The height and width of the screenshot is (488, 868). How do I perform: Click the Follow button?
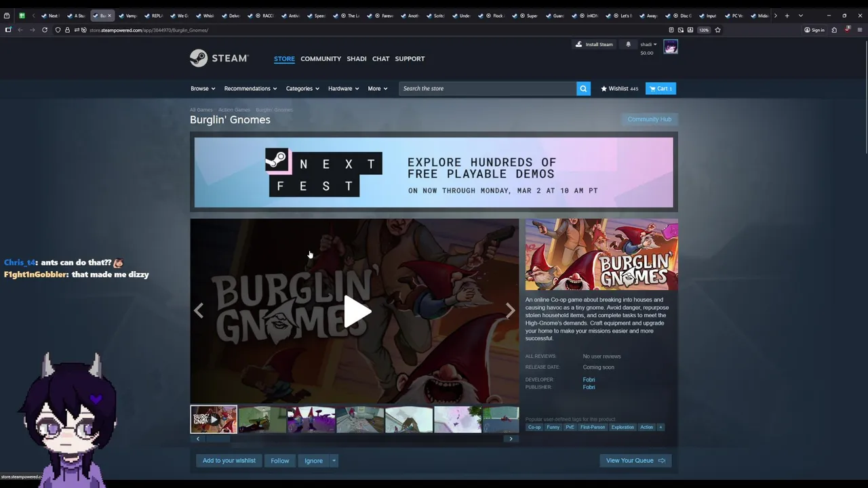pos(280,461)
